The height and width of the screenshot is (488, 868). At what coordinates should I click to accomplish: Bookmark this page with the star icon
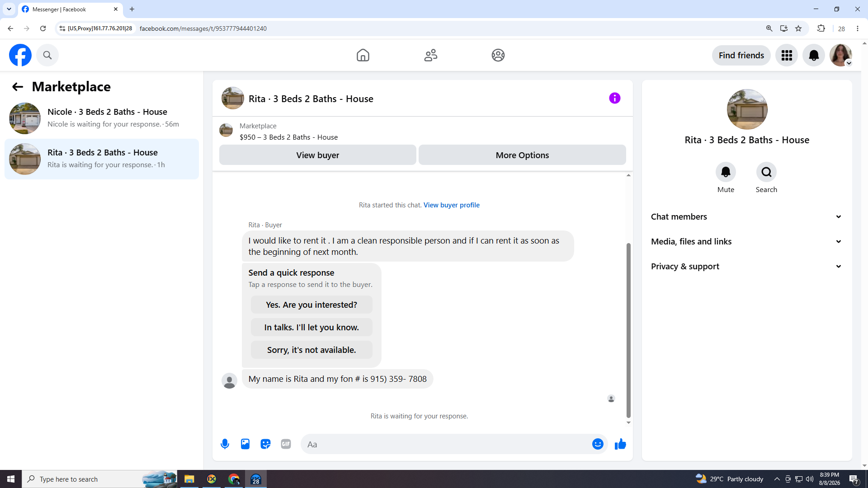point(798,28)
